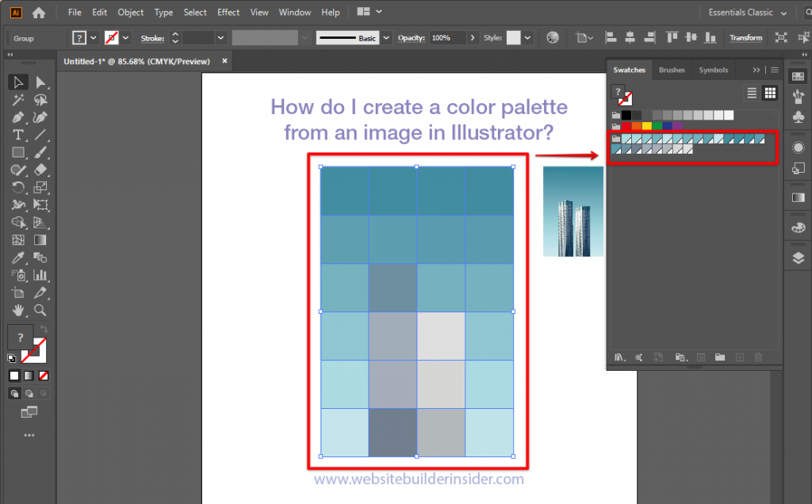The height and width of the screenshot is (504, 812).
Task: Select the black swatch in Swatches panel
Action: click(x=626, y=114)
